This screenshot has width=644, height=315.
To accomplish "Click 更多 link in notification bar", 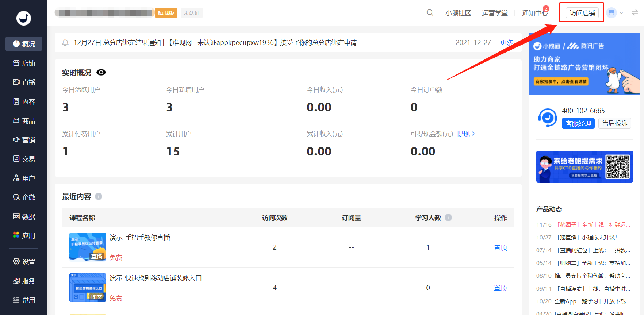I will tap(506, 43).
